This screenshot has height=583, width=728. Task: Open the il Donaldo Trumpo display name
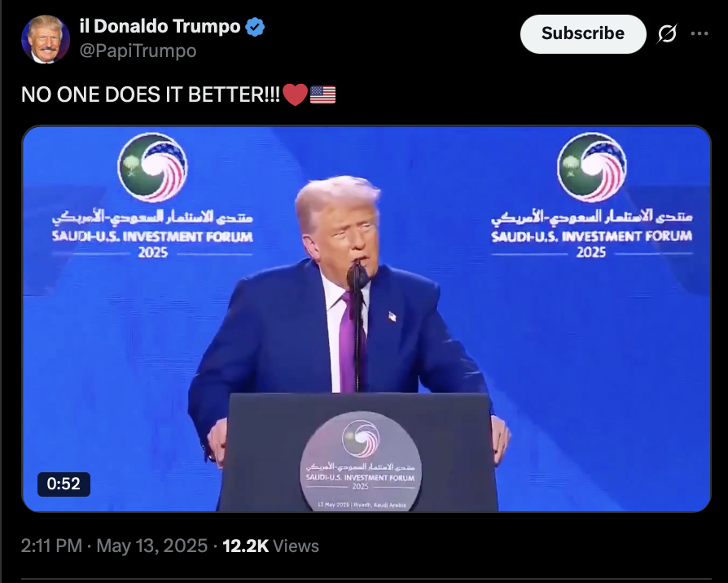click(x=160, y=26)
